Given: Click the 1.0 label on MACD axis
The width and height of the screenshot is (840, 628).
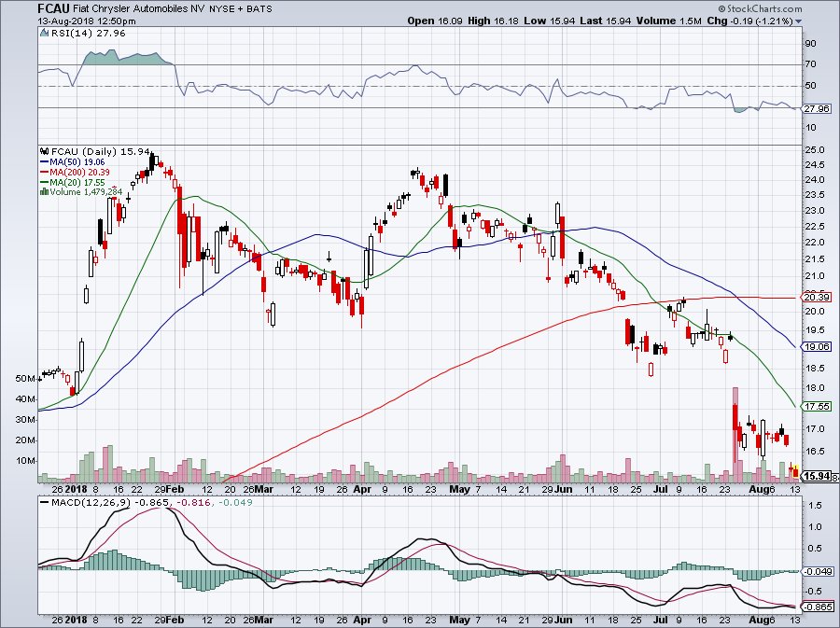Looking at the screenshot, I should click(815, 527).
